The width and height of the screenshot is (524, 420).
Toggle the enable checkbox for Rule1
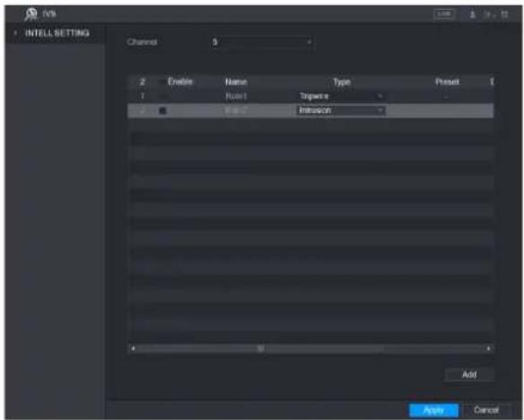162,97
